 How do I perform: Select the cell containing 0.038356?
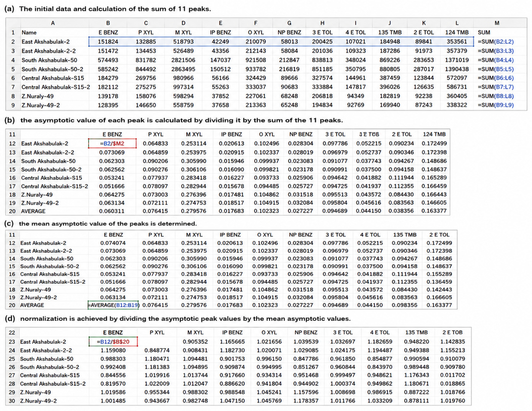tap(401, 211)
